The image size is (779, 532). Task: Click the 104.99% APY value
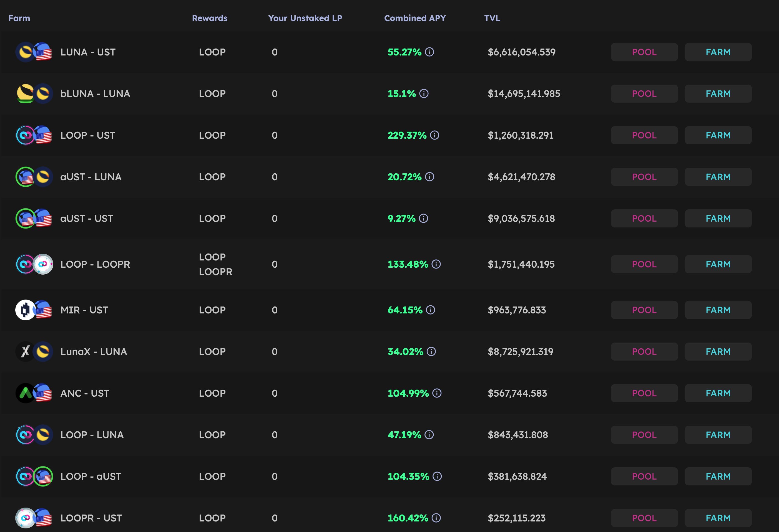point(408,393)
